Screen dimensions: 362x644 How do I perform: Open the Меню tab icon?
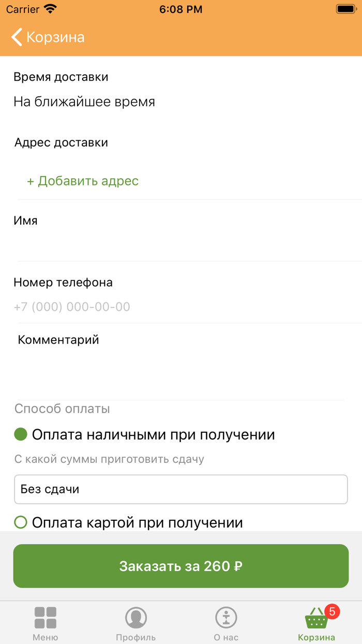46,617
